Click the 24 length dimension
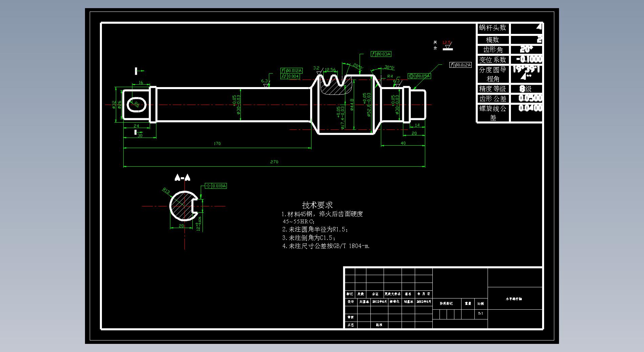The image size is (644, 352). 136,126
